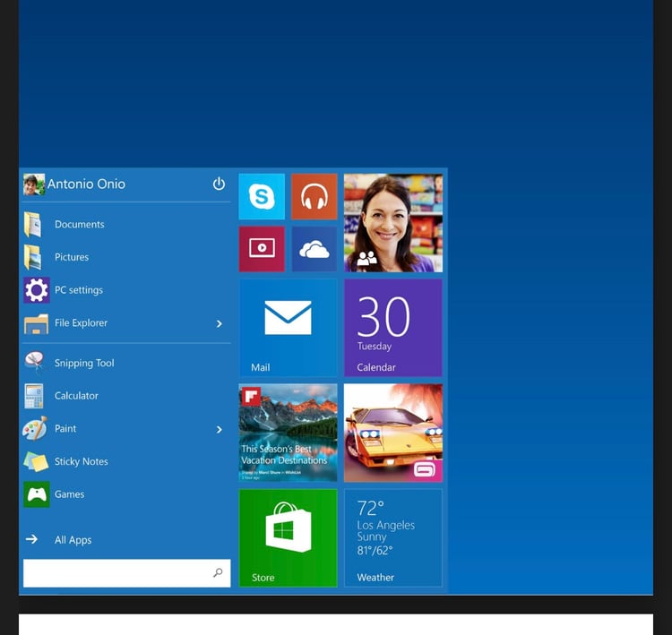This screenshot has height=635, width=672.
Task: Click the Paint label text
Action: point(65,428)
